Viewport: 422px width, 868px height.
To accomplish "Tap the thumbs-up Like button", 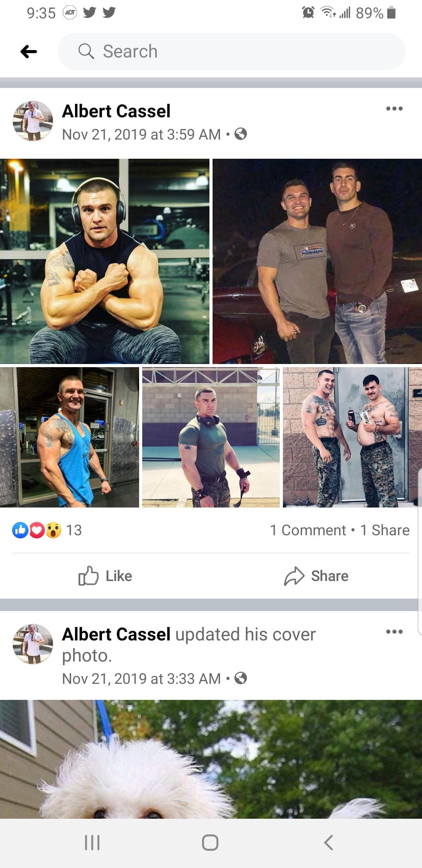I will (x=105, y=576).
